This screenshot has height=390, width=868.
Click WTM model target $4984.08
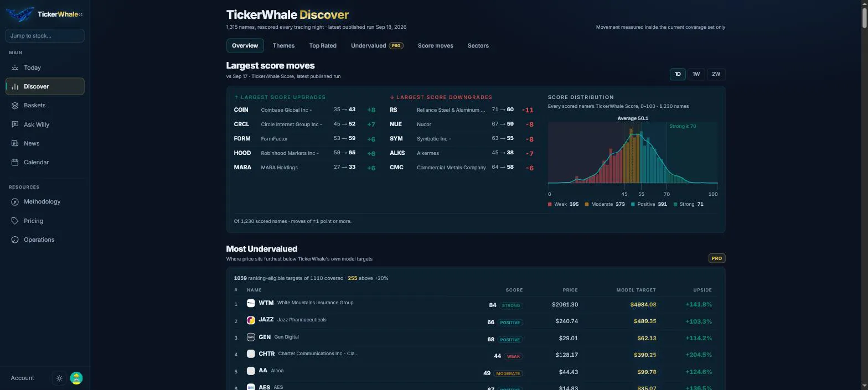coord(643,304)
